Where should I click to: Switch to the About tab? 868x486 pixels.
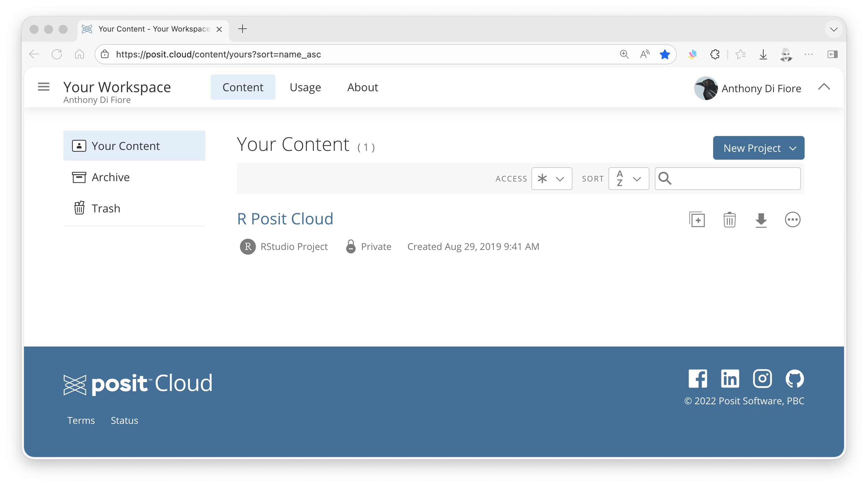(363, 87)
